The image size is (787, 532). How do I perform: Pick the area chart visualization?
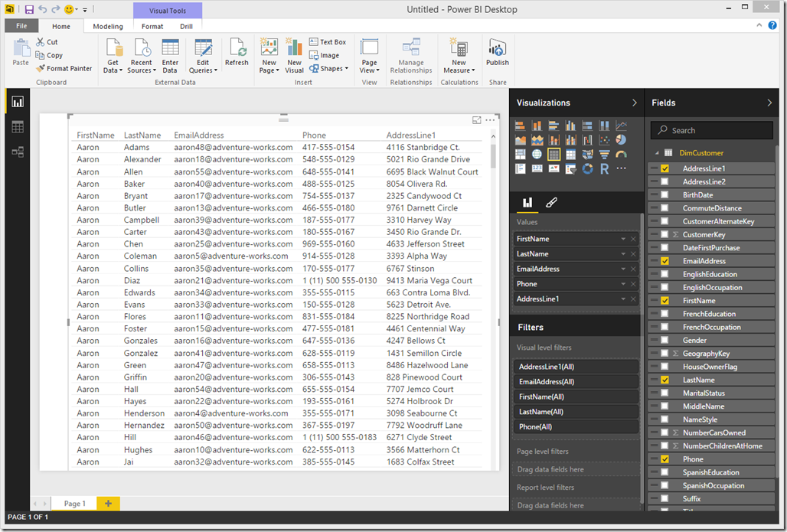(520, 140)
